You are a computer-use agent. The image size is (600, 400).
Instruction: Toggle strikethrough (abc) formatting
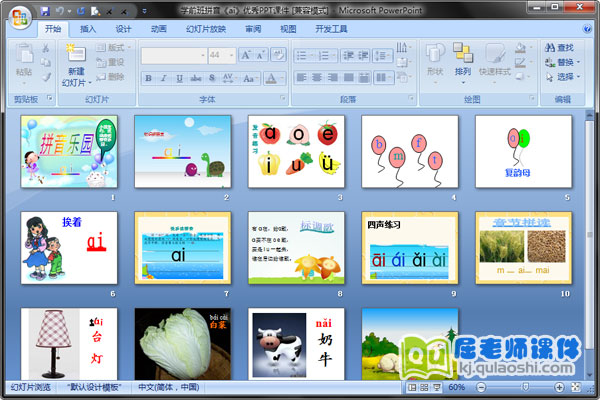(196, 78)
